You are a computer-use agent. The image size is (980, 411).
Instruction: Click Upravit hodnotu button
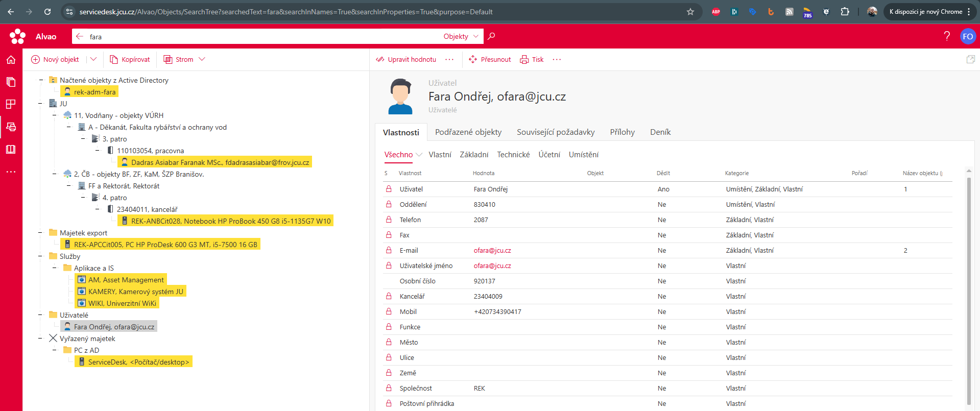coord(406,60)
